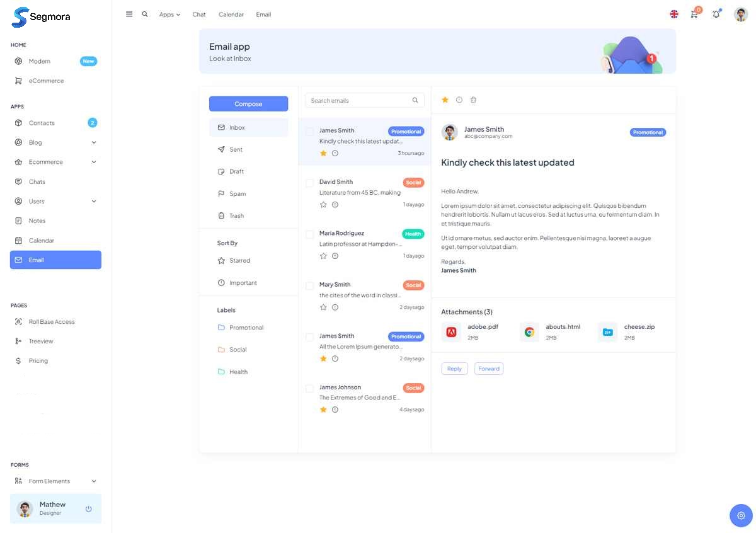
Task: Click the power logout icon beside Mathew
Action: (88, 509)
